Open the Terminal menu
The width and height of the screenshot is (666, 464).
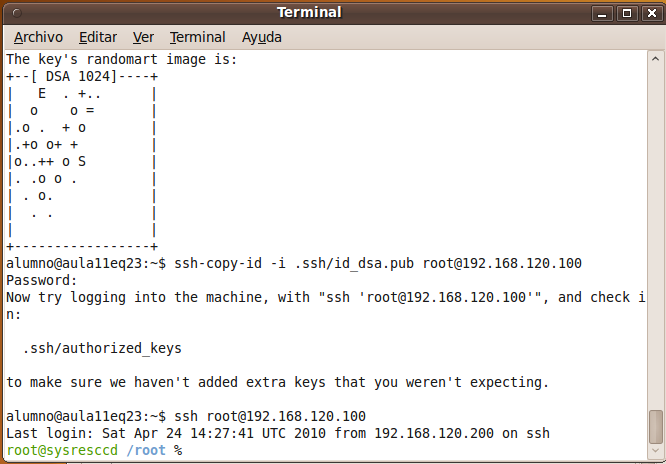pos(198,37)
